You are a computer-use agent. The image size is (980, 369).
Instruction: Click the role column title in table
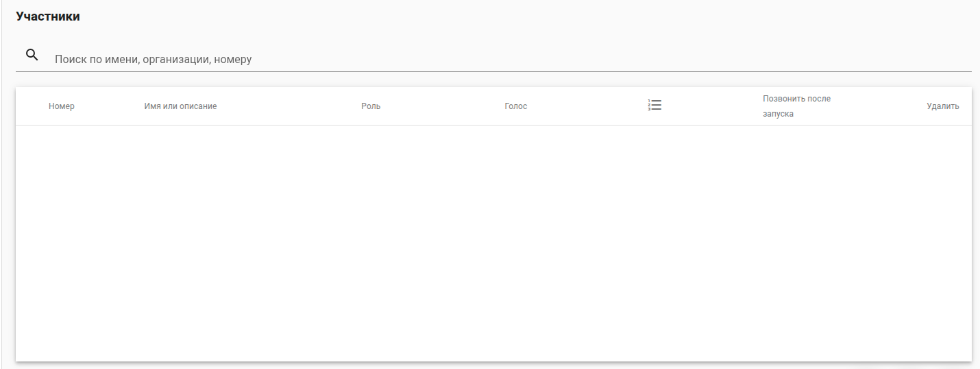click(x=371, y=106)
